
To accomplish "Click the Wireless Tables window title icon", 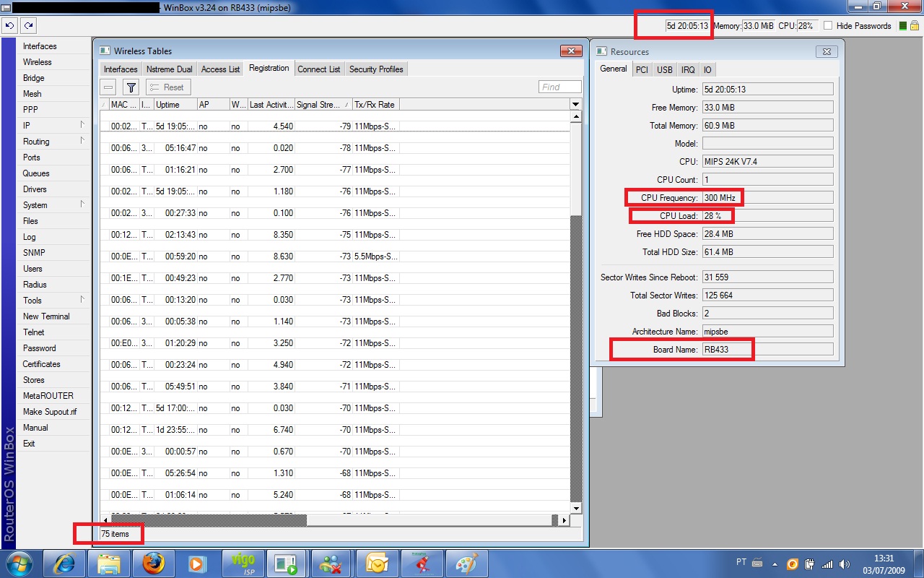I will click(x=105, y=51).
